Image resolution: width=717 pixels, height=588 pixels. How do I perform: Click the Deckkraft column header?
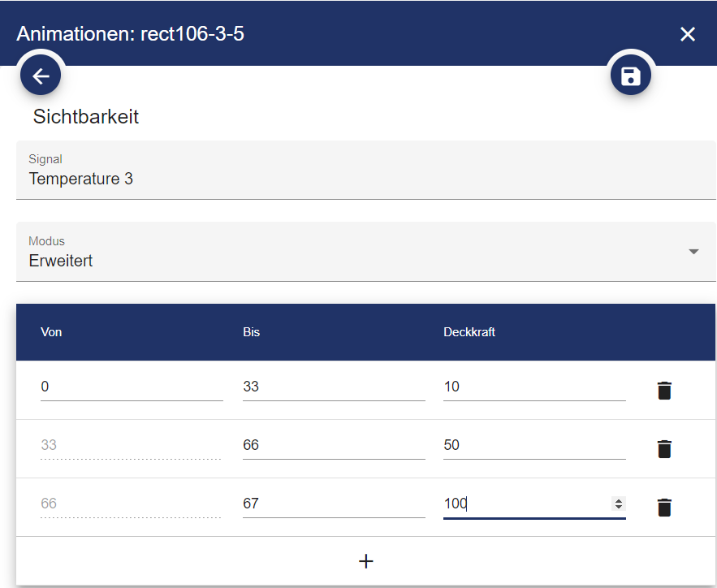[x=469, y=332]
